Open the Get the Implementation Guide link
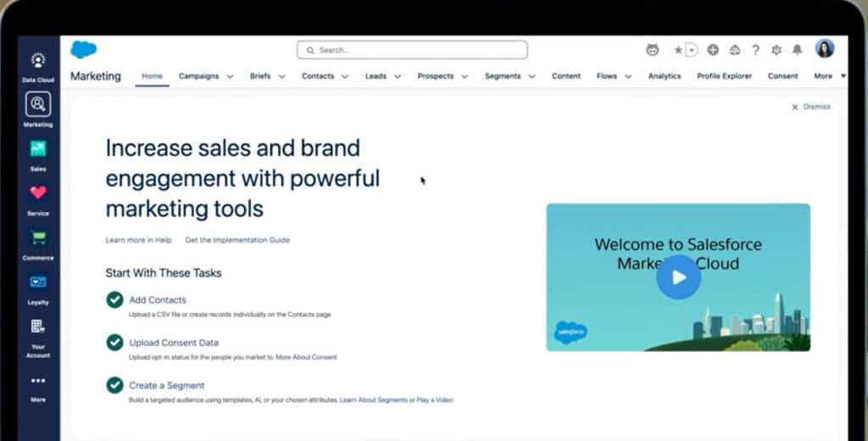The width and height of the screenshot is (868, 441). pos(237,240)
